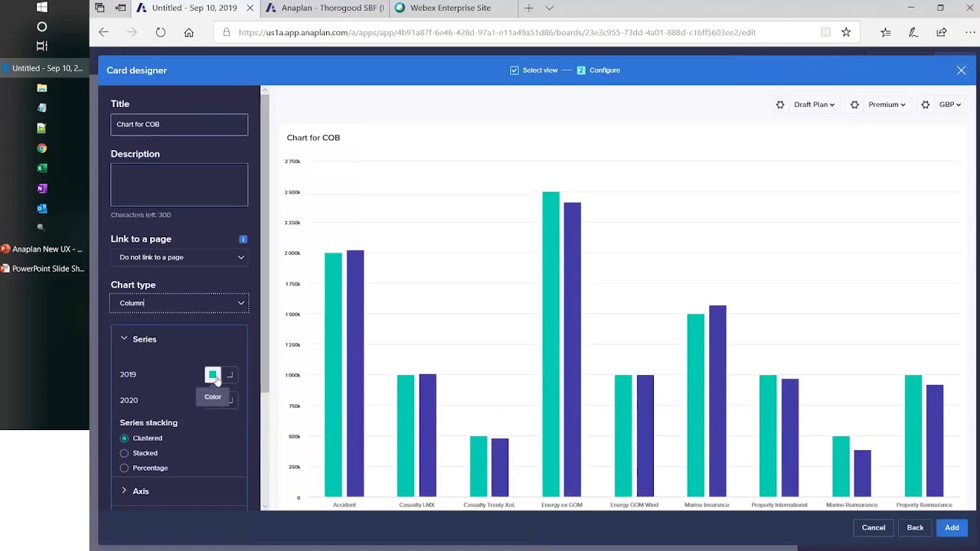Close the Card designer dialog

tap(961, 70)
